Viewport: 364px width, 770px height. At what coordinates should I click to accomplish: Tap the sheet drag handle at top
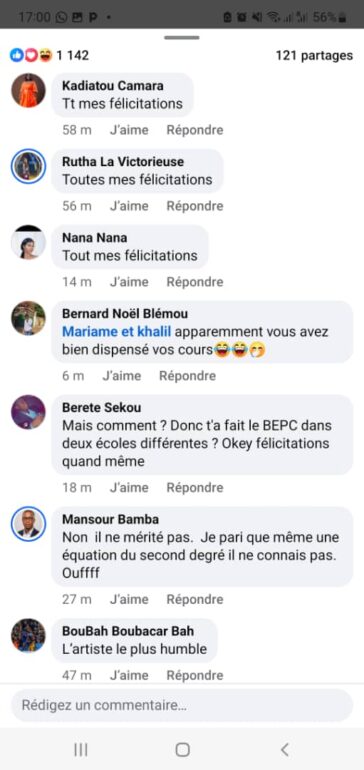pos(182,37)
